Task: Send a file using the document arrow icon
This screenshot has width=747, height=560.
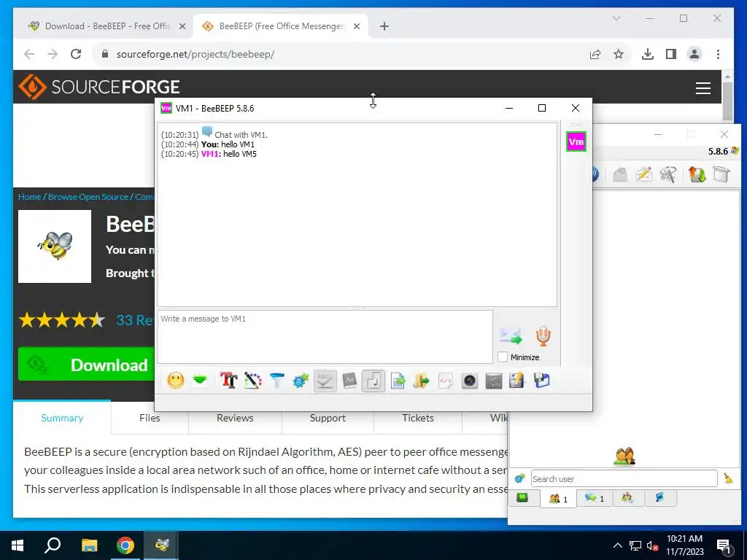Action: [398, 381]
